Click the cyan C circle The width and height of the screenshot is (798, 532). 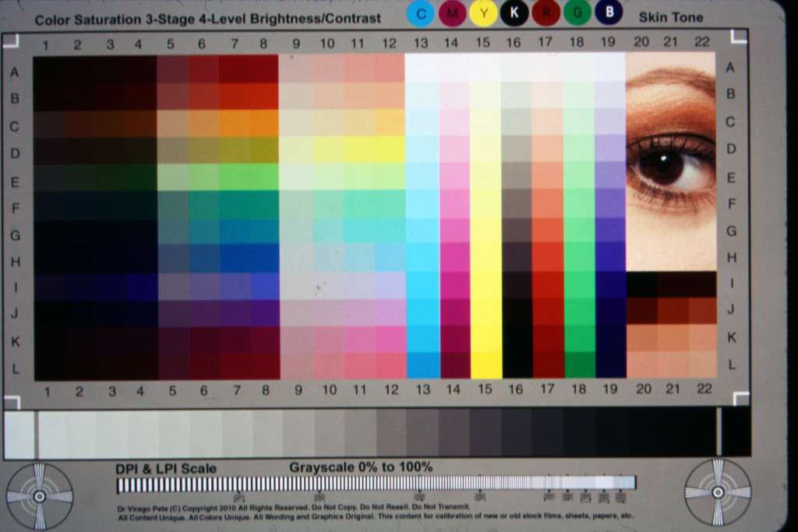point(421,13)
